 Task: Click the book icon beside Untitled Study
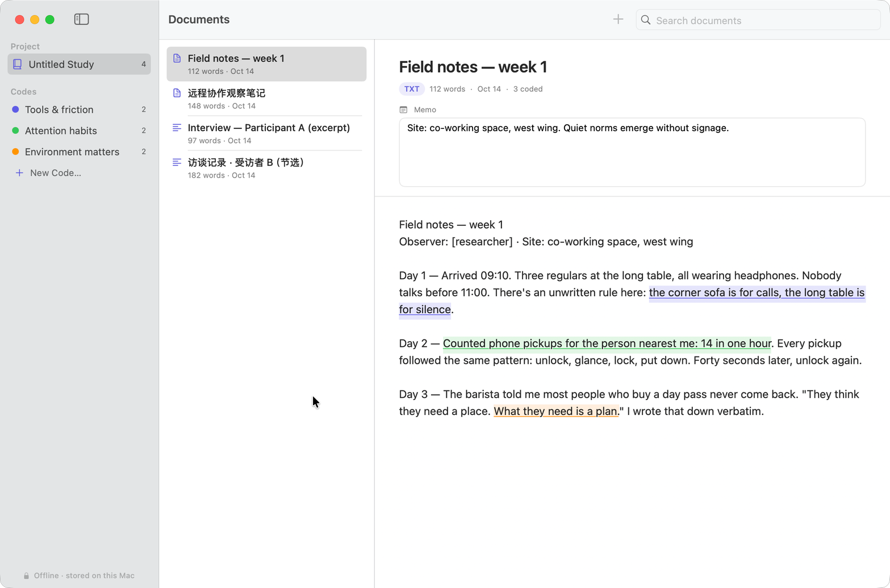point(18,64)
